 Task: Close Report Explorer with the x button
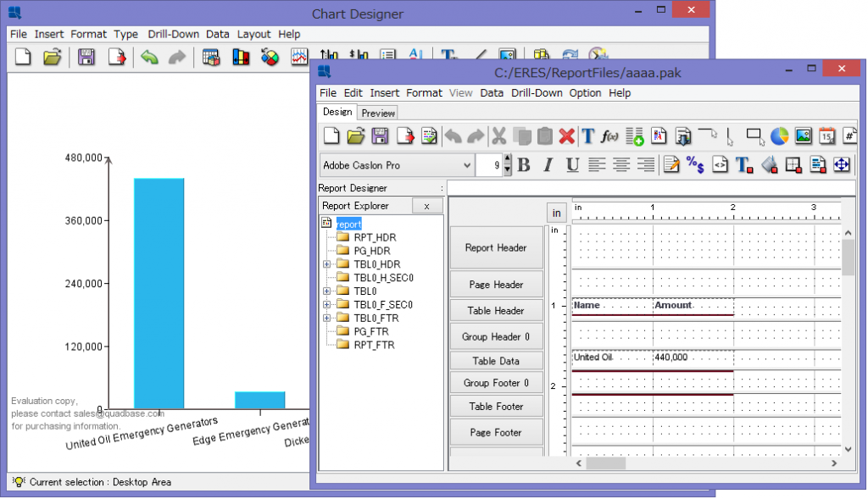426,206
